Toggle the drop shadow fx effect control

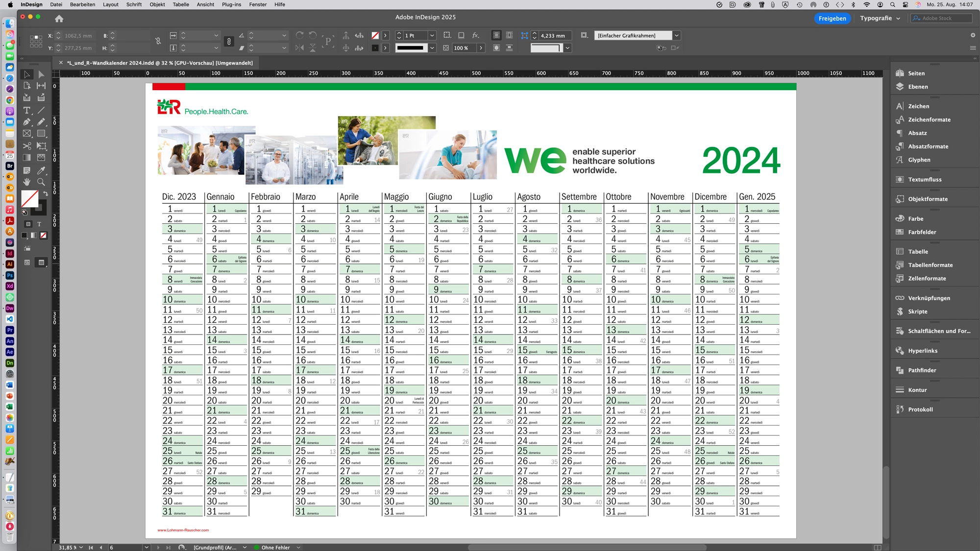coord(476,35)
